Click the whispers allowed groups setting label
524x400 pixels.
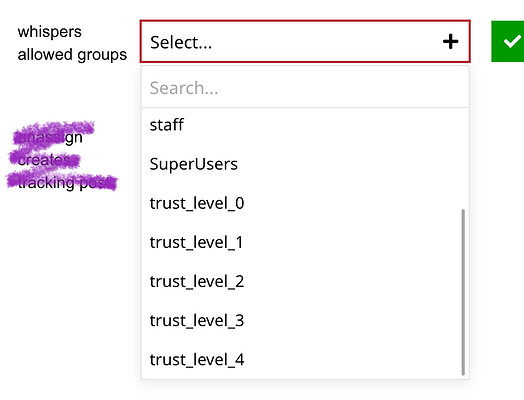(72, 43)
